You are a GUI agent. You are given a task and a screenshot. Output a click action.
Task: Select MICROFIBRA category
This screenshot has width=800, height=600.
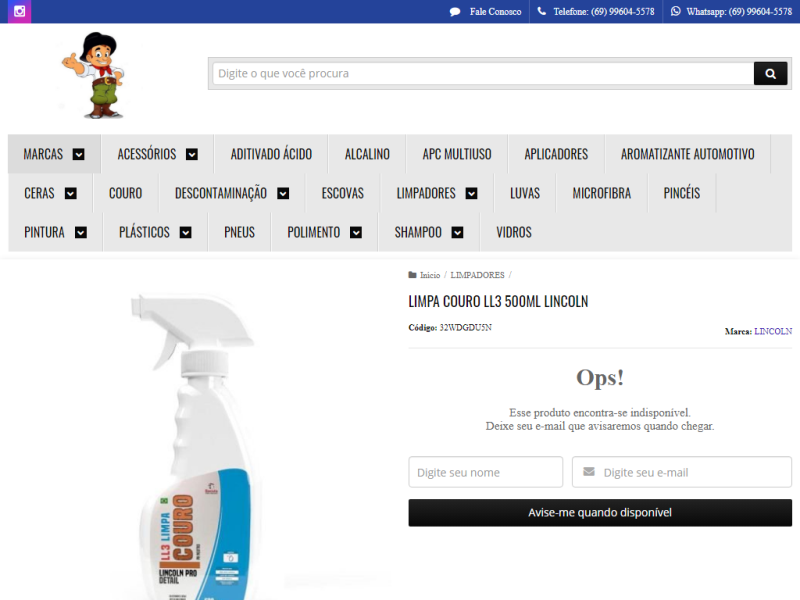coord(602,193)
